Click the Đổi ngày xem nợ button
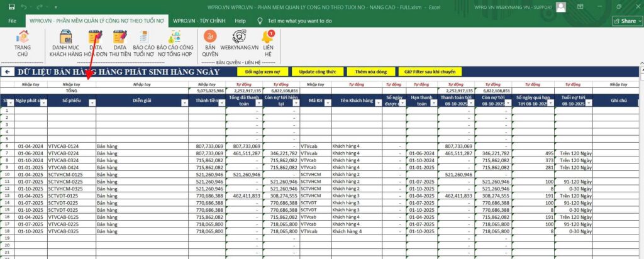Screen dimensions: 644x259 263,72
